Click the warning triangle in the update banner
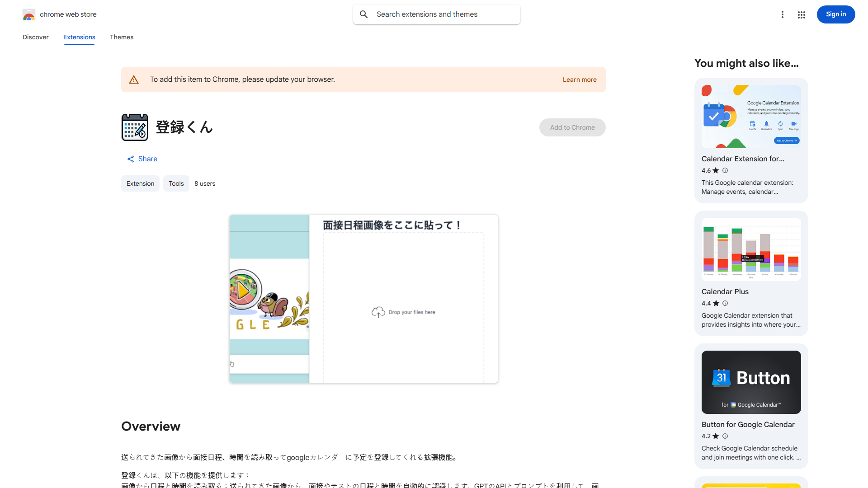This screenshot has width=868, height=488. pyautogui.click(x=134, y=79)
